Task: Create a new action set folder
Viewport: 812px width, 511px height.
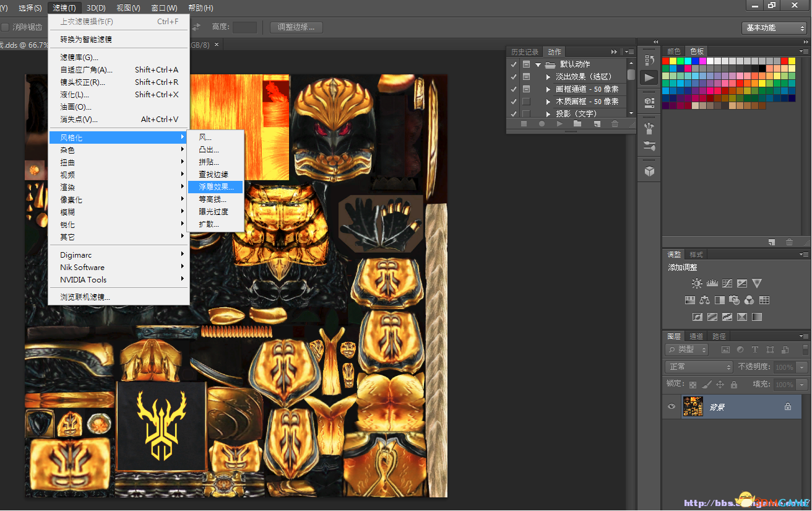Action: click(x=577, y=124)
